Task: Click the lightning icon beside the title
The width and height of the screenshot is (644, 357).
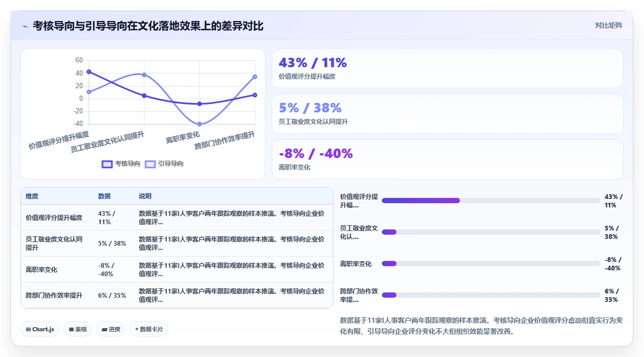Action: click(25, 26)
